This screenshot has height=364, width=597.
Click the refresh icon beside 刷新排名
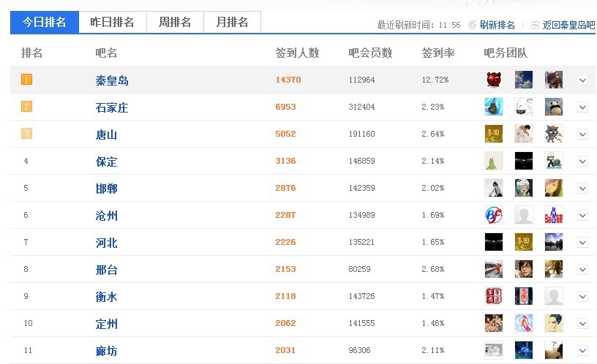click(472, 25)
